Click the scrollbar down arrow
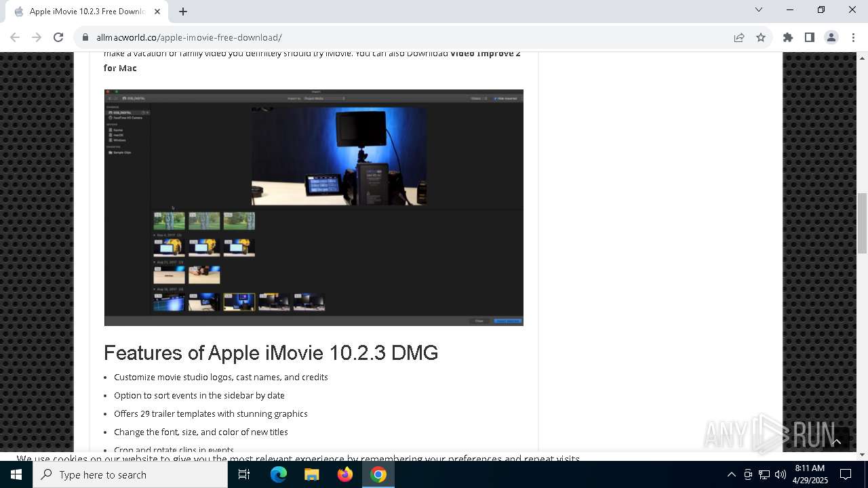868x488 pixels. (862, 455)
